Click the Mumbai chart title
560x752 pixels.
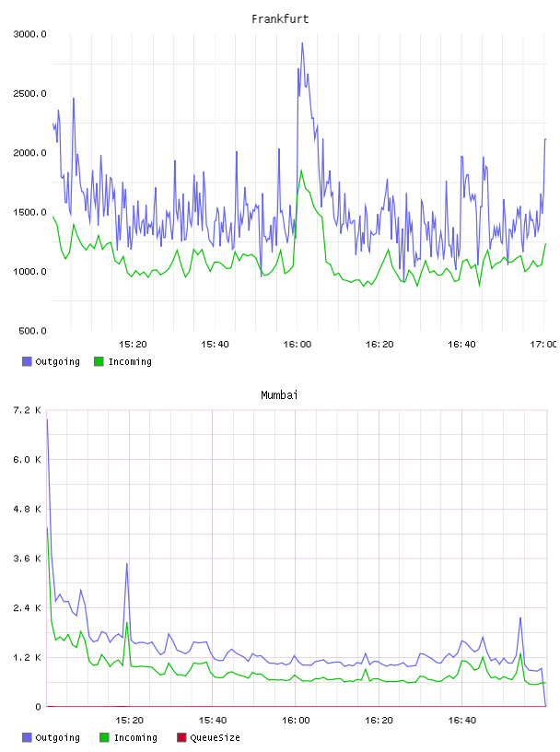pyautogui.click(x=279, y=395)
